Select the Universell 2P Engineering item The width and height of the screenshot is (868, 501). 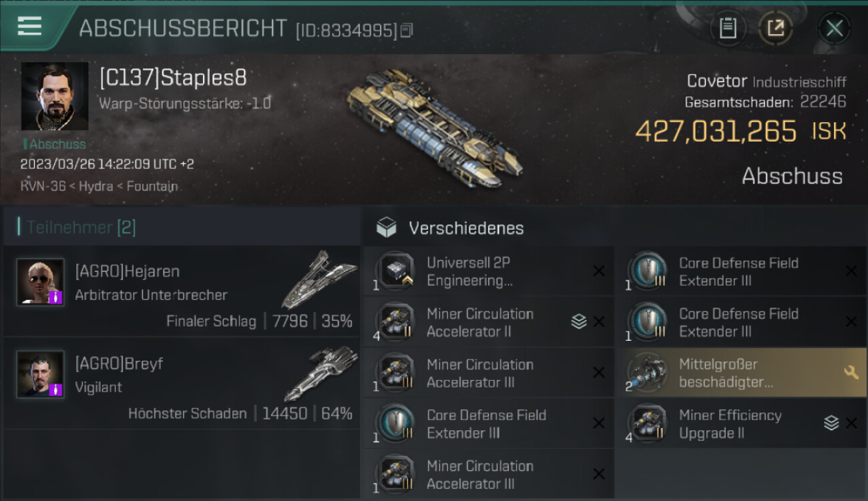tap(489, 271)
